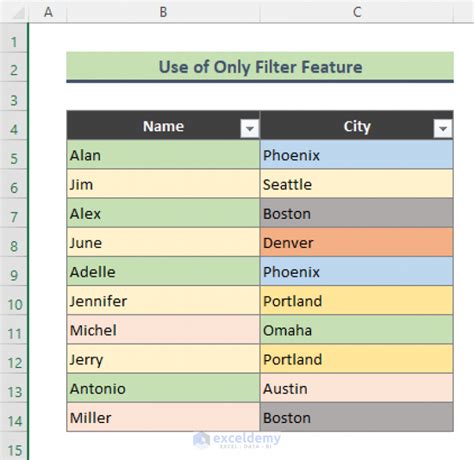Click the Name header cell
This screenshot has height=460, width=474.
coord(163,125)
